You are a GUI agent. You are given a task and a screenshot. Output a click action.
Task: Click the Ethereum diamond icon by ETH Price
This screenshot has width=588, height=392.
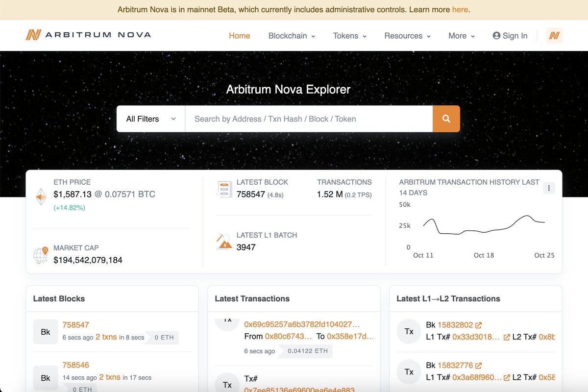(x=40, y=197)
